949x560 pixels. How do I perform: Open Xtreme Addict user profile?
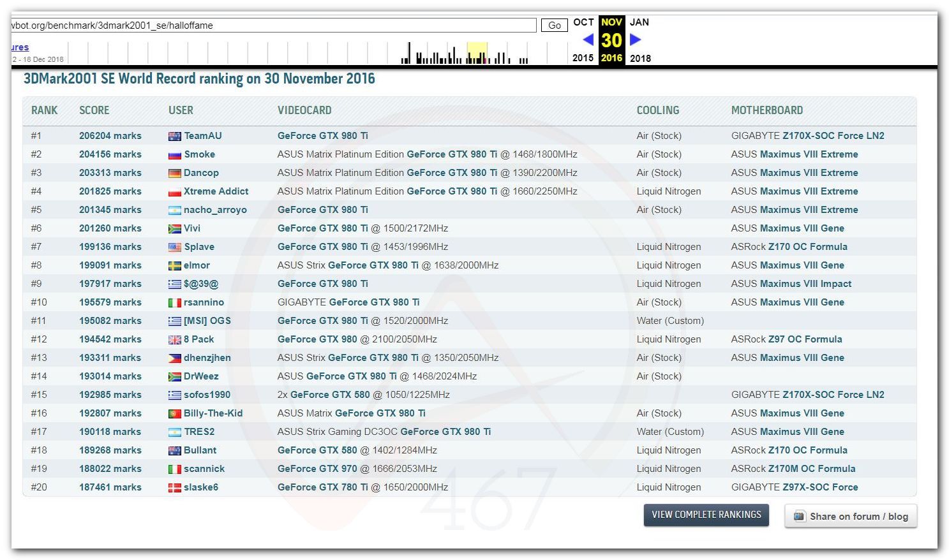(x=216, y=191)
